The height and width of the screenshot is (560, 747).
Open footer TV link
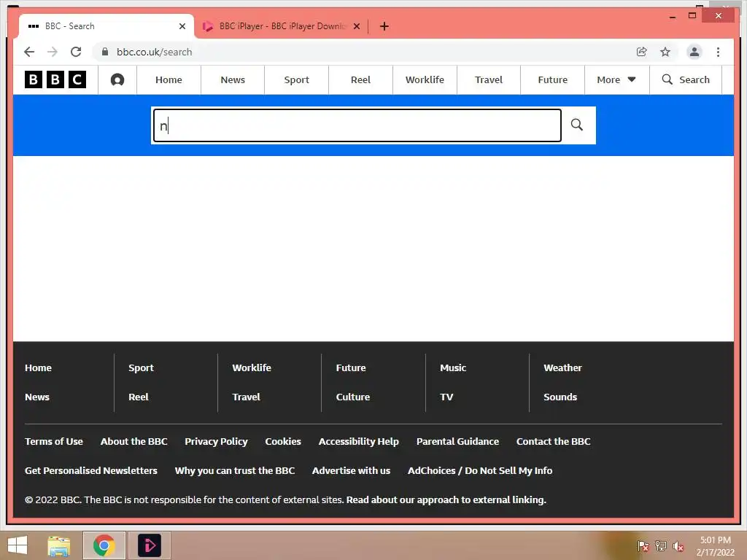[446, 397]
